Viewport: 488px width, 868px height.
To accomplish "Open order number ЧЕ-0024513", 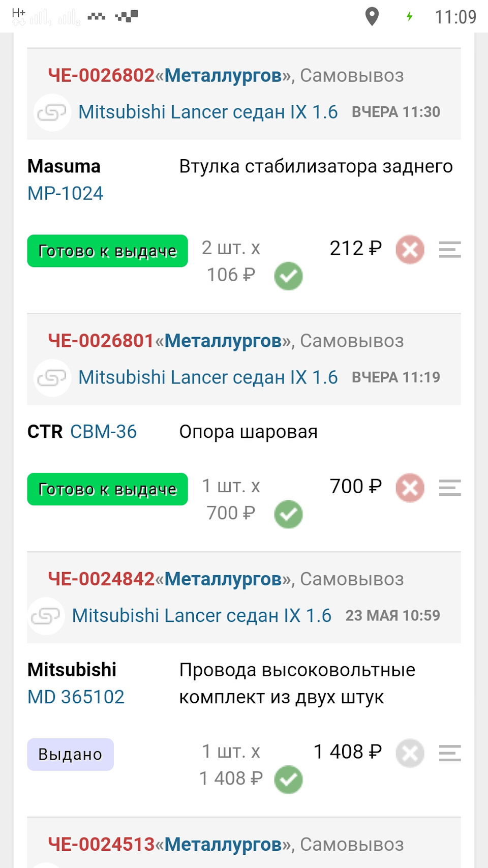I will coord(101,845).
